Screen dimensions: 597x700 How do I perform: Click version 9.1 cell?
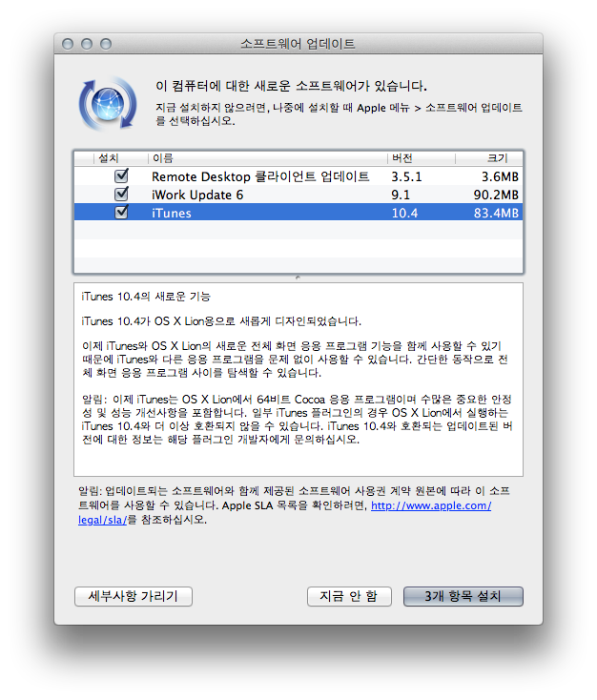(x=401, y=196)
